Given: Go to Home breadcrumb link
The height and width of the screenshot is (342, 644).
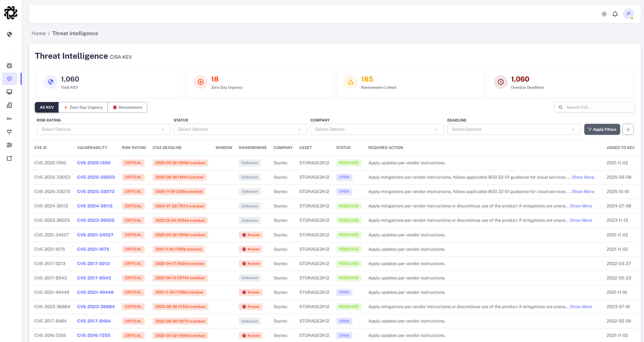Looking at the screenshot, I should point(39,34).
